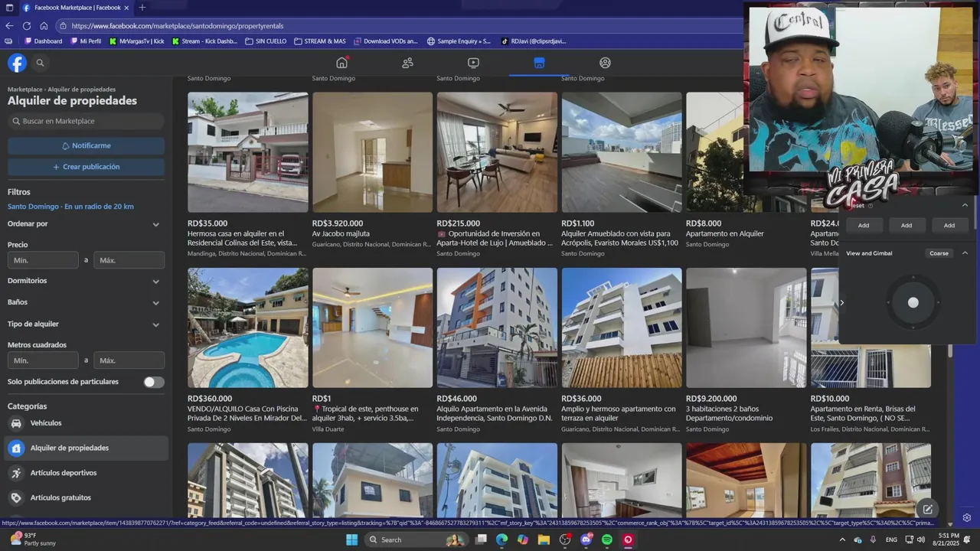
Task: Click the overlay panel side arrow
Action: (841, 302)
